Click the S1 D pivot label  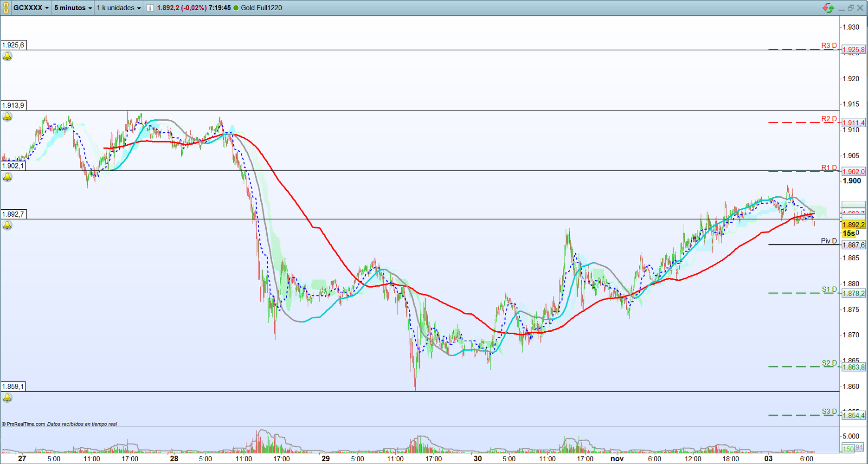click(829, 290)
